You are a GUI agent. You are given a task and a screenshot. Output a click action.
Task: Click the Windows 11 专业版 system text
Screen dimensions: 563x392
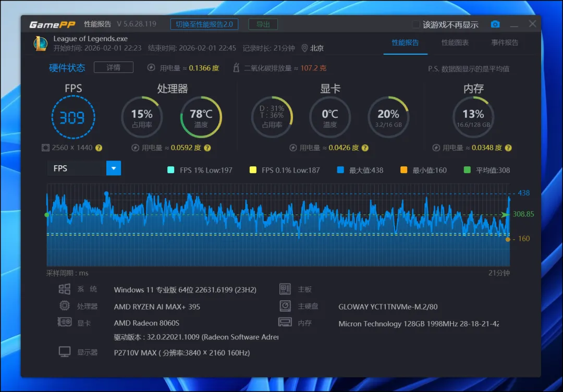tap(185, 290)
